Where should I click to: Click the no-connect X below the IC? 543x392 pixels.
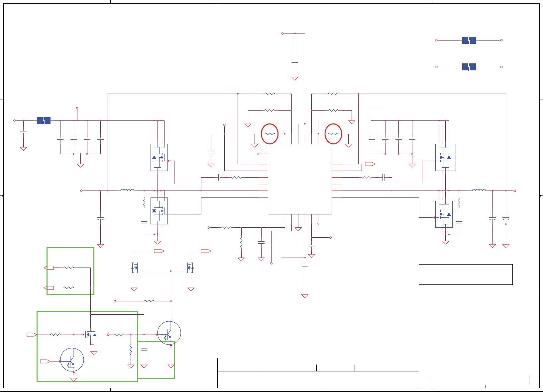point(318,224)
